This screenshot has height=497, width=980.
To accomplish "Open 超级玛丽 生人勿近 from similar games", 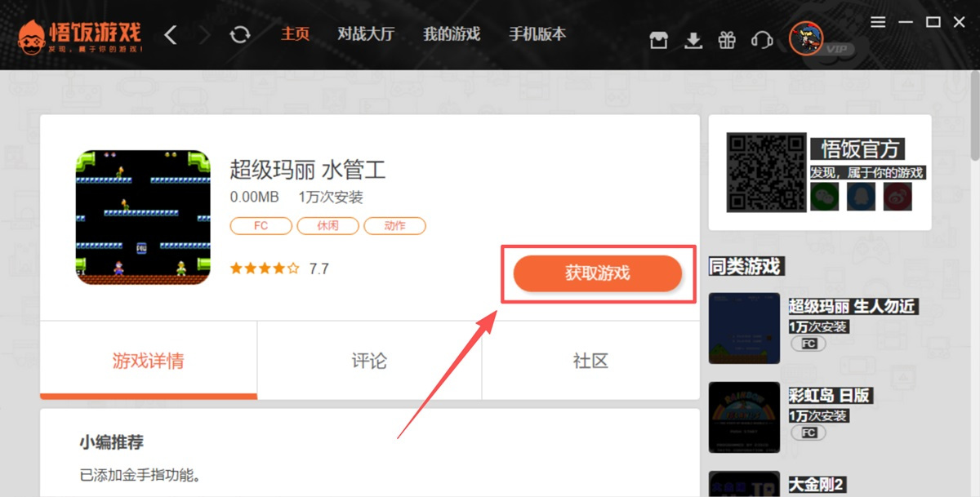I will point(852,307).
